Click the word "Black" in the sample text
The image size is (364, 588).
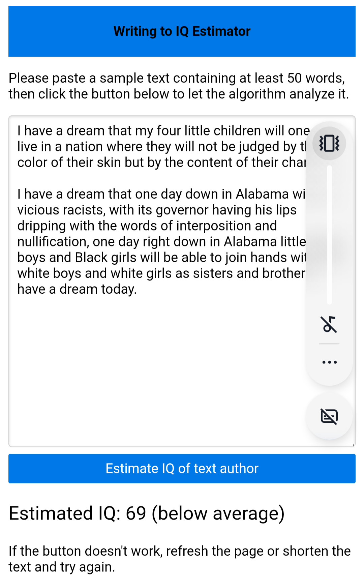click(91, 258)
